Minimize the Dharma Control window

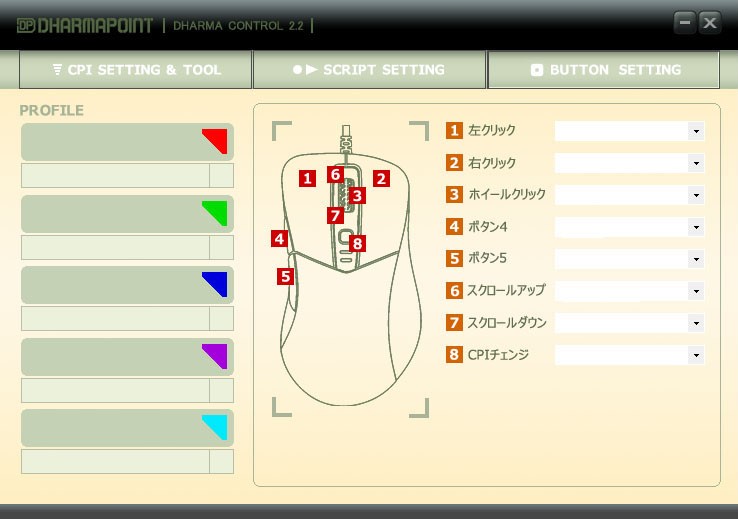(x=685, y=23)
